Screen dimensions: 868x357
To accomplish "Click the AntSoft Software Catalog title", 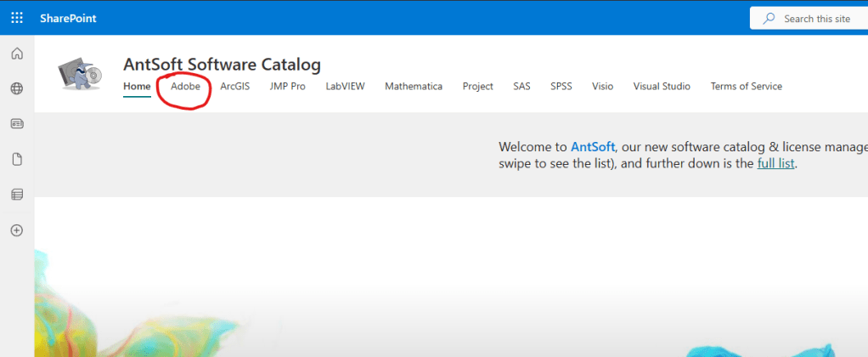I will tap(222, 65).
